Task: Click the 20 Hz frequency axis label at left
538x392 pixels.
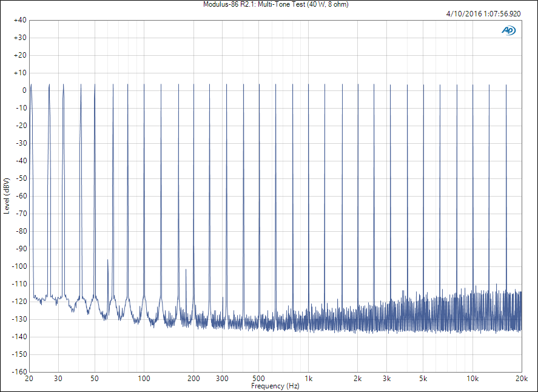Action: [x=29, y=379]
